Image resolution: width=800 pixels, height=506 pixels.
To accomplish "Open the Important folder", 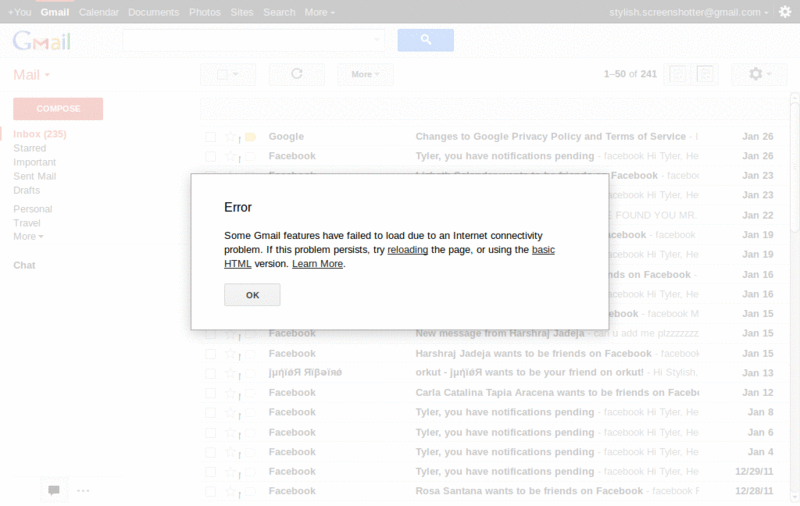I will (34, 162).
